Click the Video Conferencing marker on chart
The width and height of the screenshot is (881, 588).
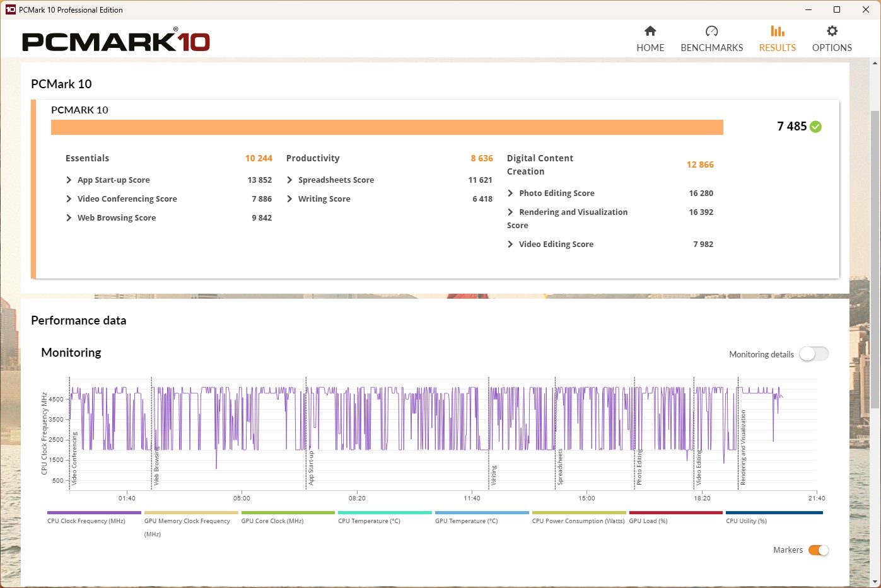tap(74, 459)
